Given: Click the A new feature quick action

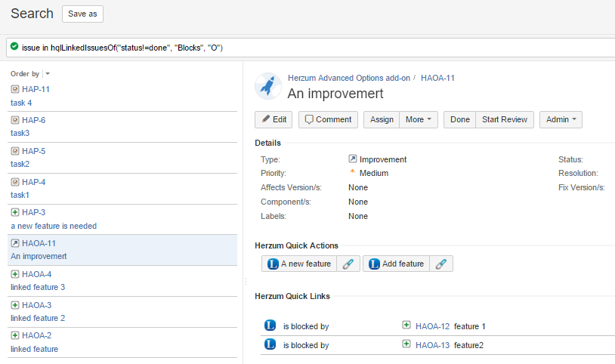Looking at the screenshot, I should pyautogui.click(x=299, y=264).
